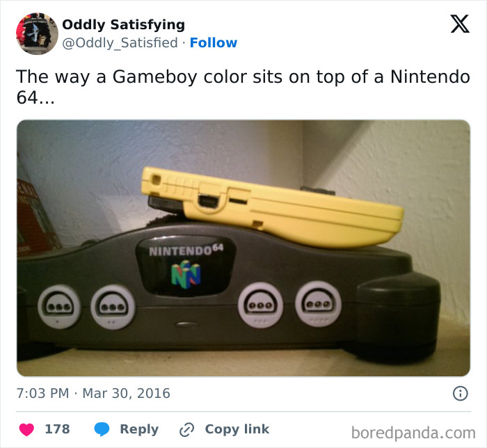The image size is (487, 448).
Task: Click the X logo icon
Action: tap(460, 24)
